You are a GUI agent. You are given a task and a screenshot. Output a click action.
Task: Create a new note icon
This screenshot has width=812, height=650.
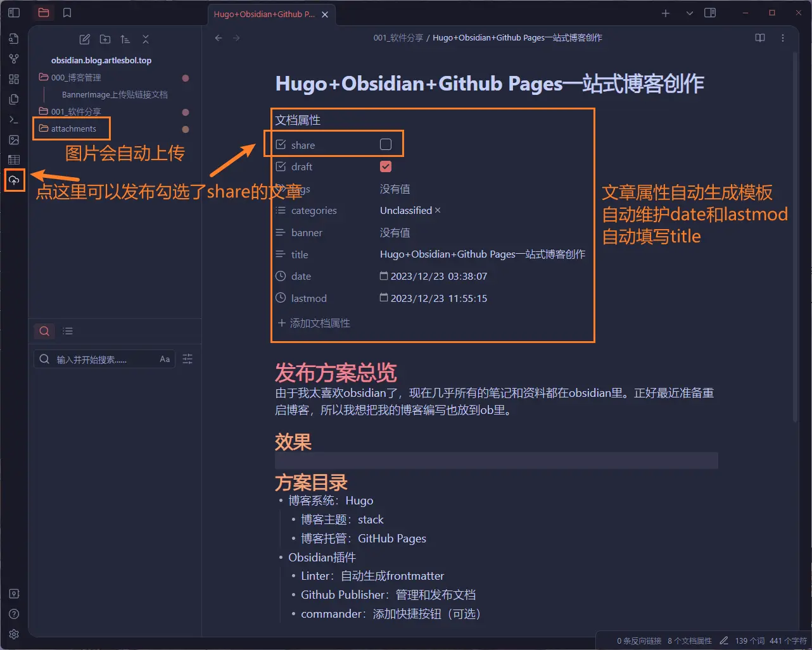[85, 39]
